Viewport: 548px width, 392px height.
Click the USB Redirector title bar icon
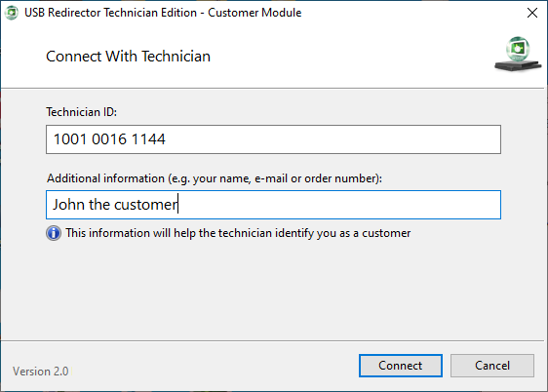12,13
